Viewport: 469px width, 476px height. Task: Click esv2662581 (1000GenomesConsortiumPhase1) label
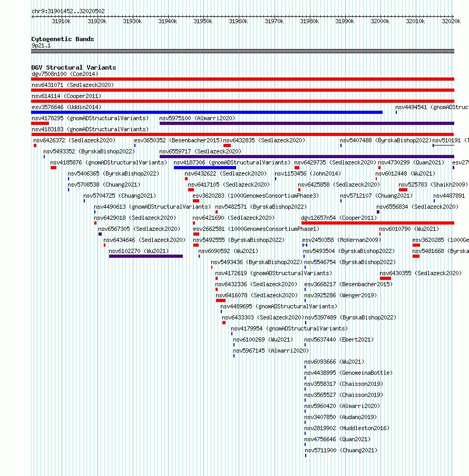pyautogui.click(x=256, y=229)
